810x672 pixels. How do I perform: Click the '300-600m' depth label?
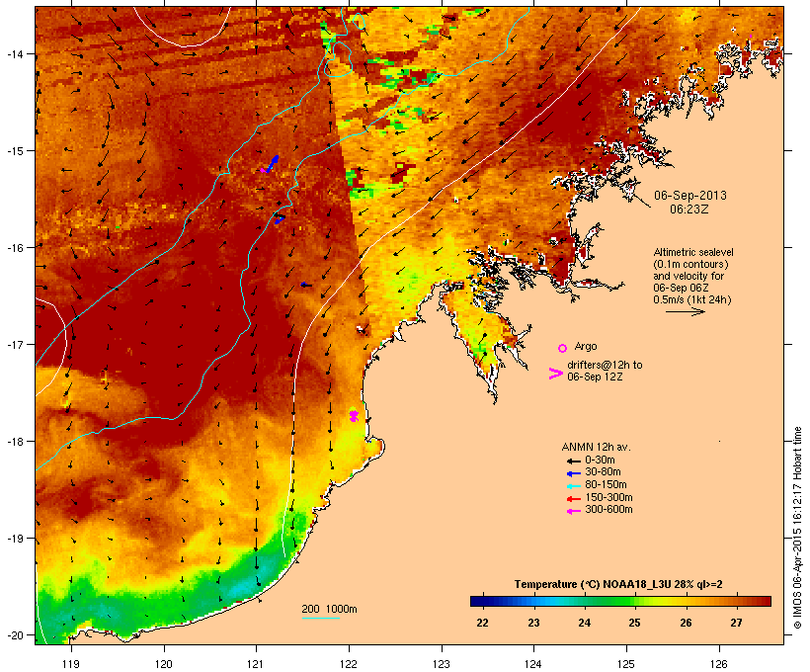coord(608,510)
